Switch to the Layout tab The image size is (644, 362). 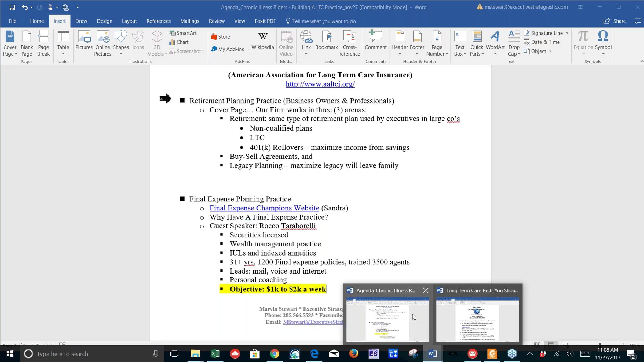point(129,21)
